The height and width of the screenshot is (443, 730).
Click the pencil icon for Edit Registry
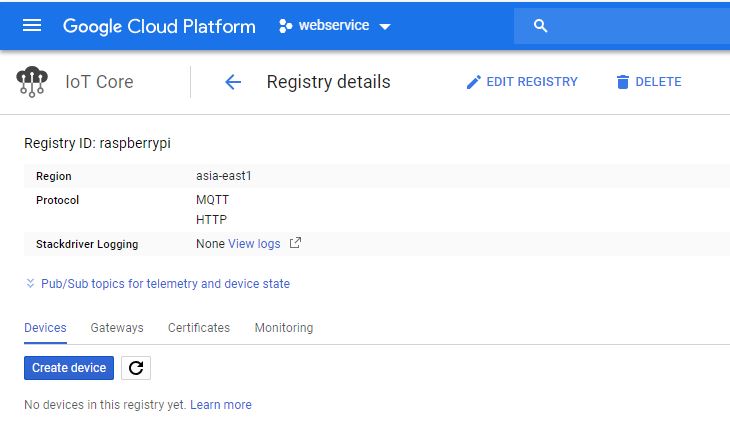(474, 82)
